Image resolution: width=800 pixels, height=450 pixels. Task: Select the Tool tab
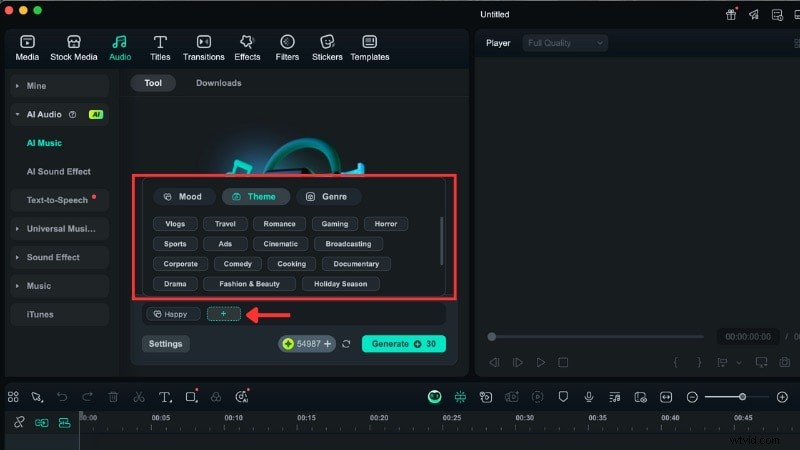pyautogui.click(x=153, y=83)
